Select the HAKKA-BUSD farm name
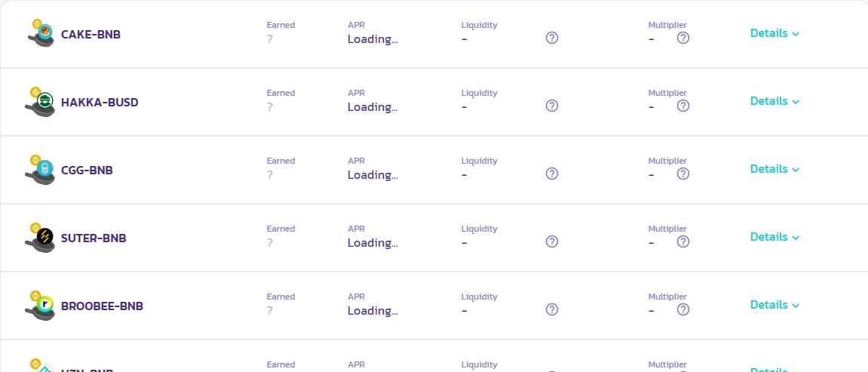This screenshot has height=372, width=868. pyautogui.click(x=100, y=103)
